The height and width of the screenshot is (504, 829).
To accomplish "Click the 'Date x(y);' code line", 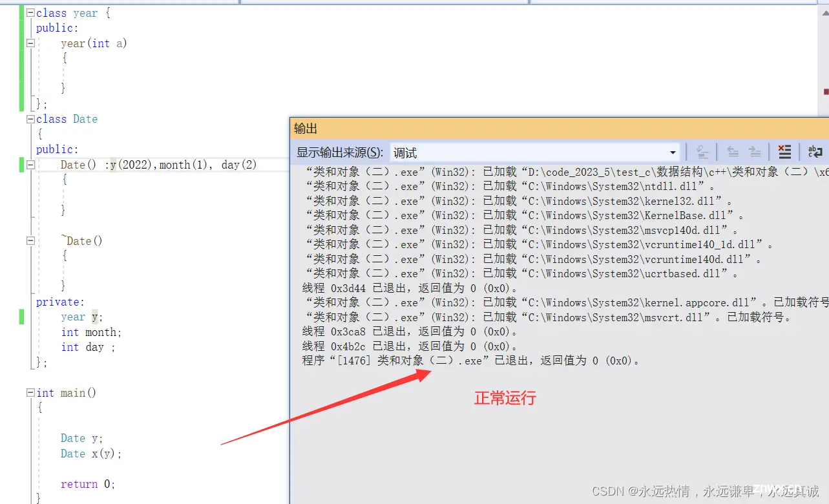I will 91,454.
